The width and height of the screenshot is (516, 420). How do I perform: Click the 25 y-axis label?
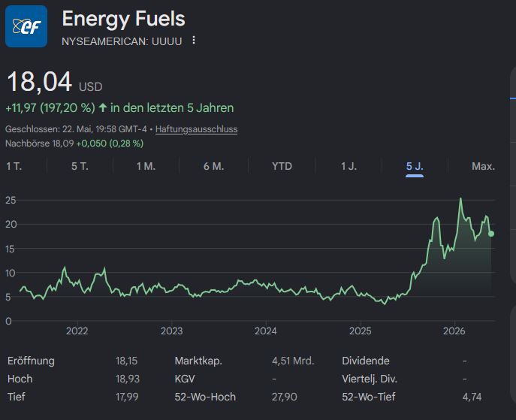[11, 200]
